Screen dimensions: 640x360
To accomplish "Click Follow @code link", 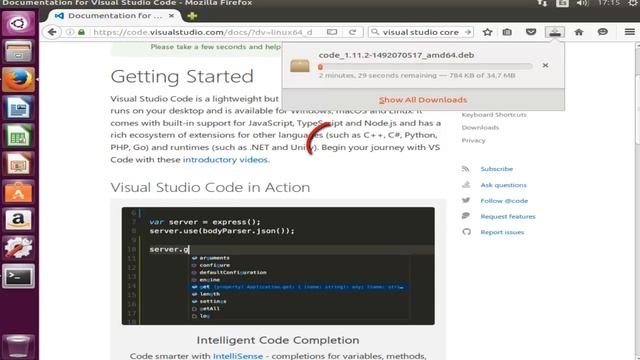I will 504,201.
